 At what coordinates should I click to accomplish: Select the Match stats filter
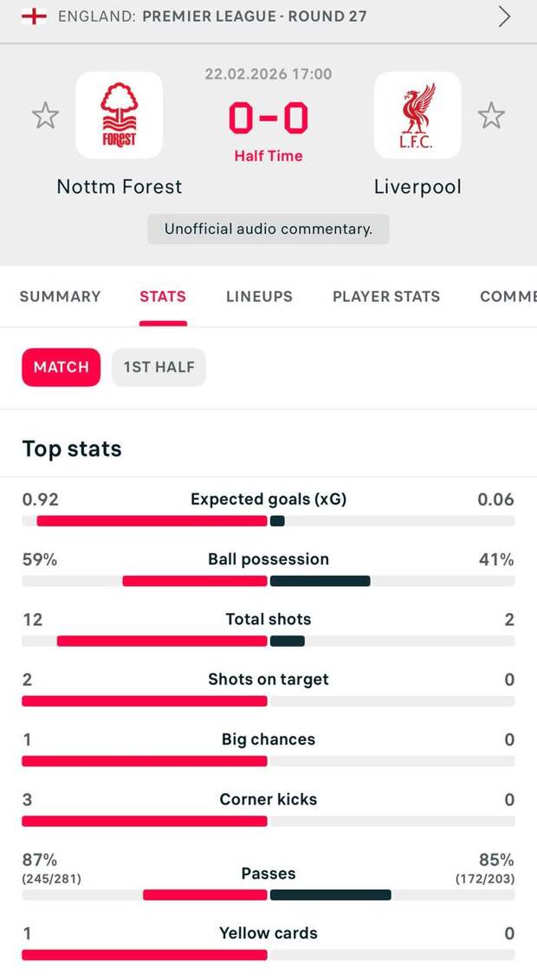pos(61,367)
